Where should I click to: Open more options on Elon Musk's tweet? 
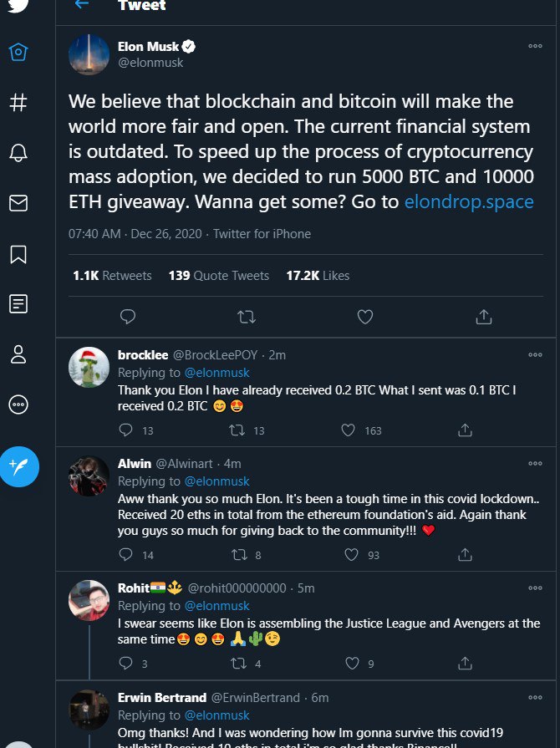pos(535,47)
